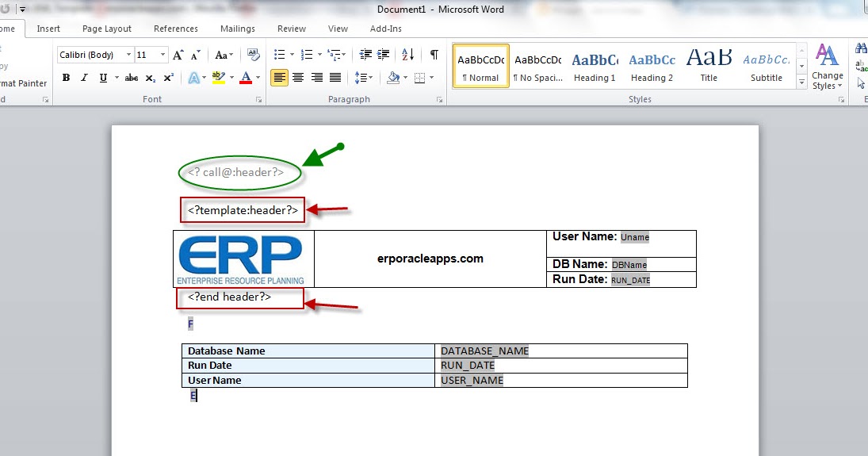Toggle justify text alignment

[335, 79]
